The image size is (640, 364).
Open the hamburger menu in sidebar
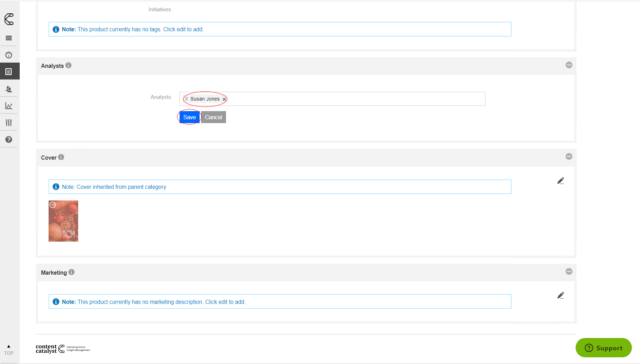pos(9,38)
